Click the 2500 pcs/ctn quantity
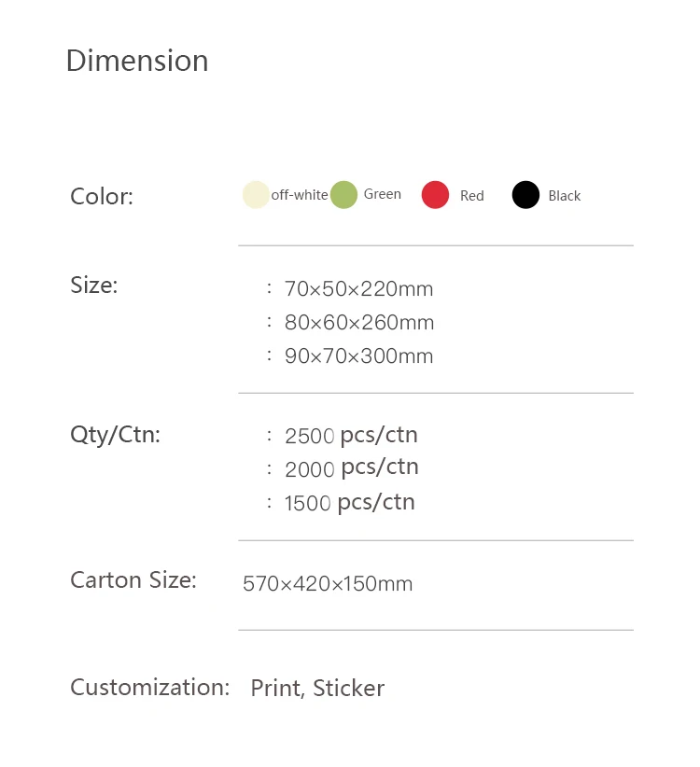The image size is (700, 767). [x=351, y=435]
